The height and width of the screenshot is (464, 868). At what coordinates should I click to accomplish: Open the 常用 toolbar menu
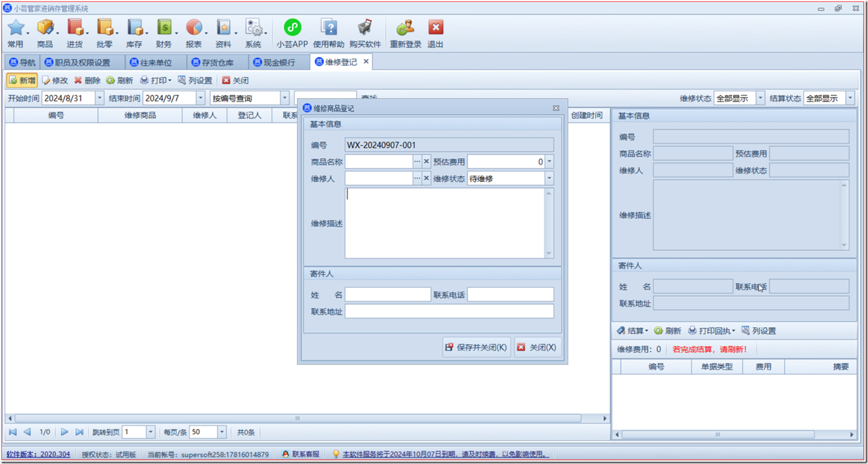(x=17, y=34)
